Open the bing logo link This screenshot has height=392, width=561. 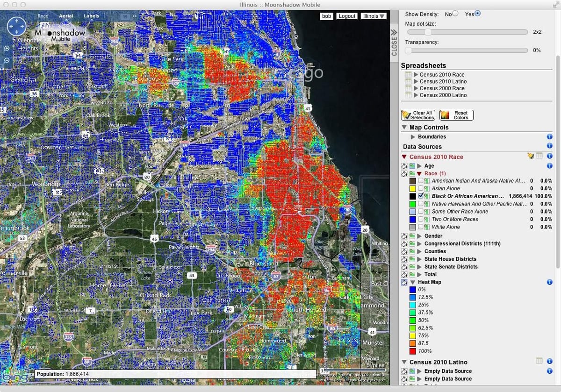tap(14, 377)
